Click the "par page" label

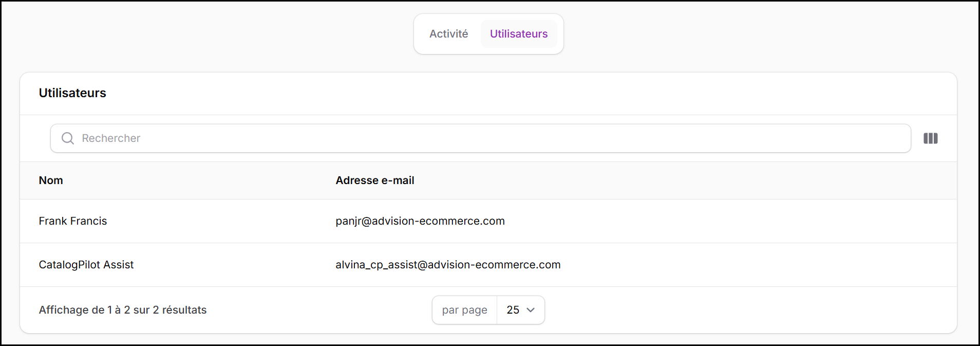pos(464,310)
